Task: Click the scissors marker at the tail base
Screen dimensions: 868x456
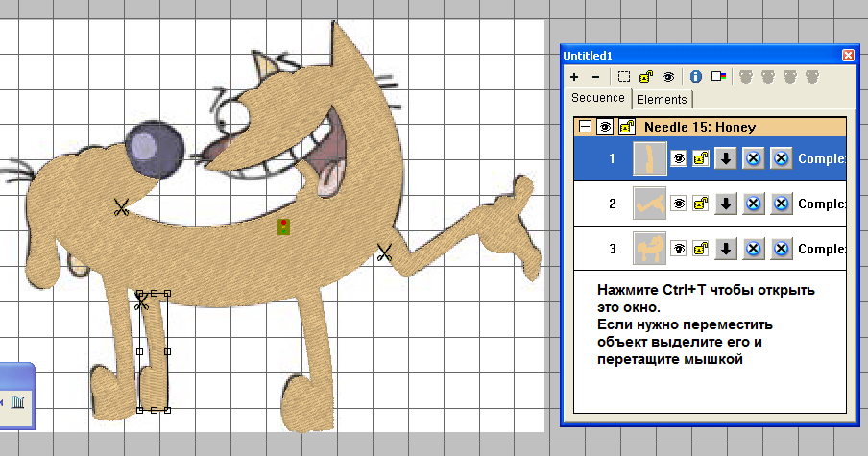Action: 384,252
